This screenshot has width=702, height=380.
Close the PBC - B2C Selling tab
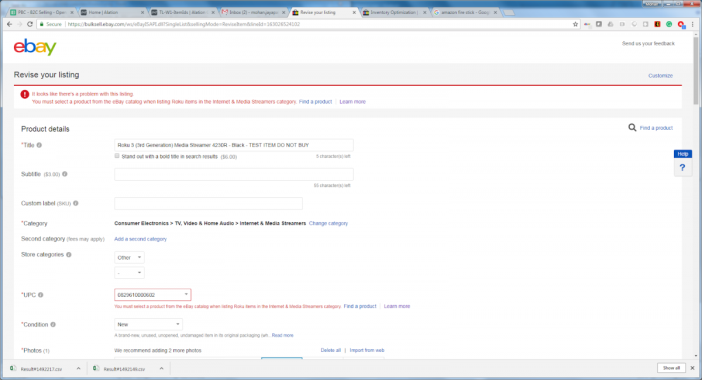click(x=72, y=13)
